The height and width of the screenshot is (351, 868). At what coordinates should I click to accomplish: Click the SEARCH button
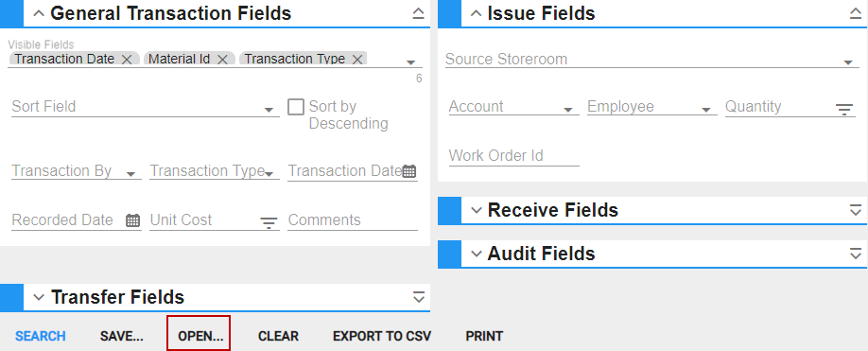tap(41, 336)
